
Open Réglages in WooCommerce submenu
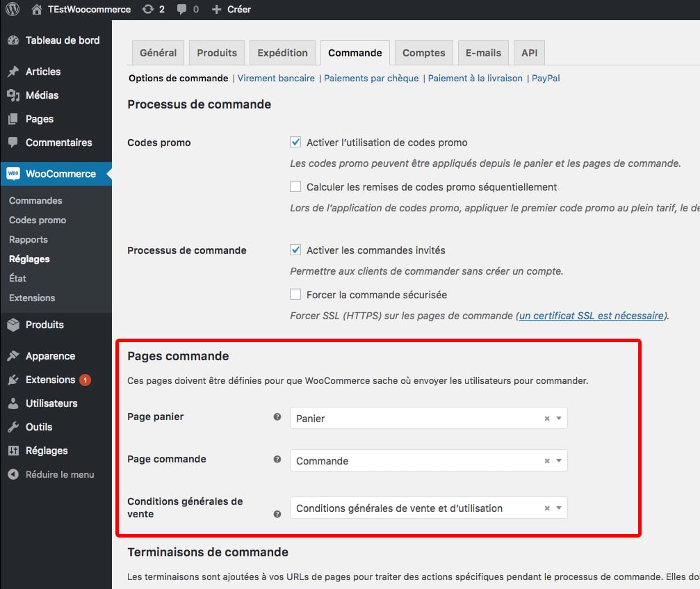click(x=29, y=259)
